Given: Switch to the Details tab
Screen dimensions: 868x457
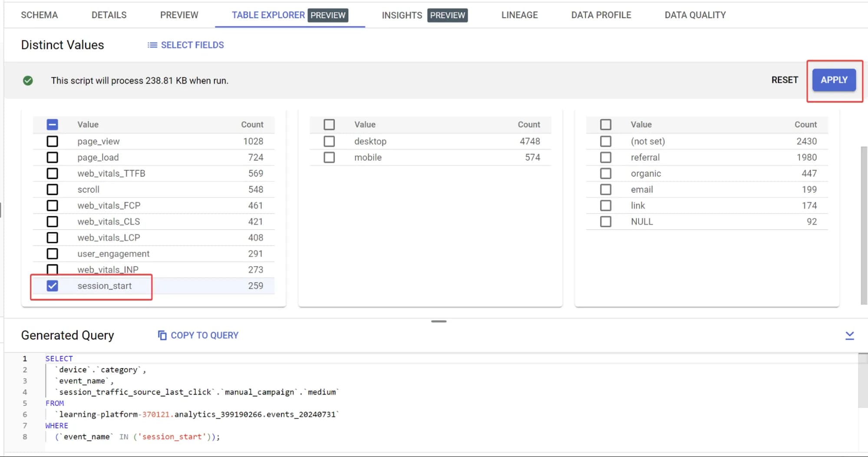Looking at the screenshot, I should (109, 15).
